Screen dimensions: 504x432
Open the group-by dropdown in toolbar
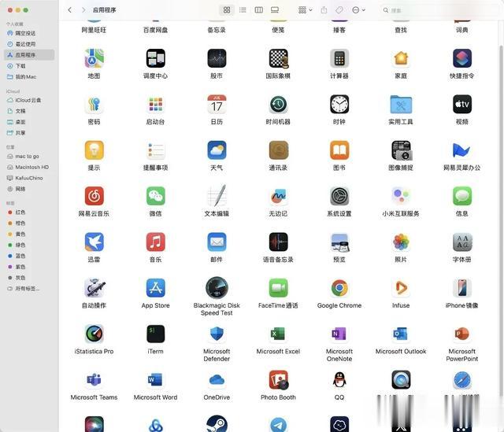(305, 10)
